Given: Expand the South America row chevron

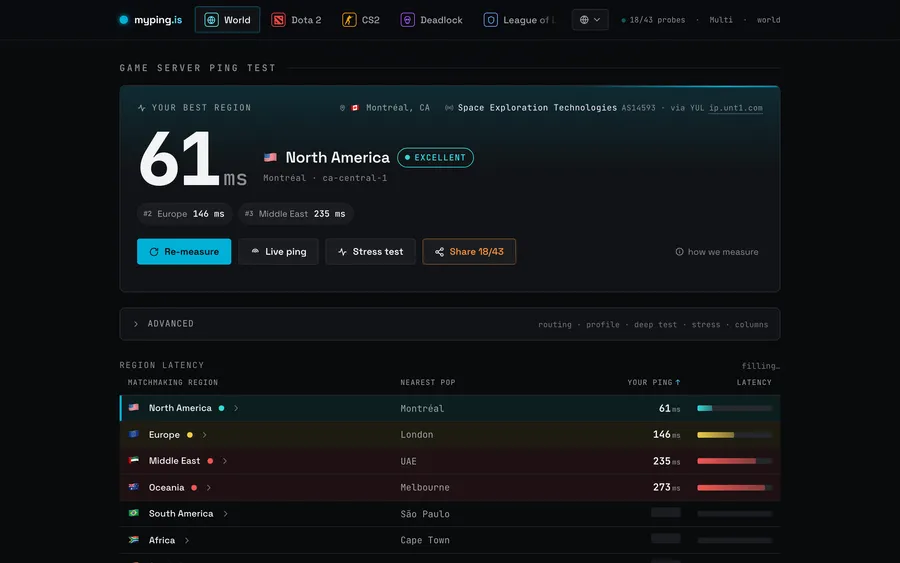Looking at the screenshot, I should 226,514.
